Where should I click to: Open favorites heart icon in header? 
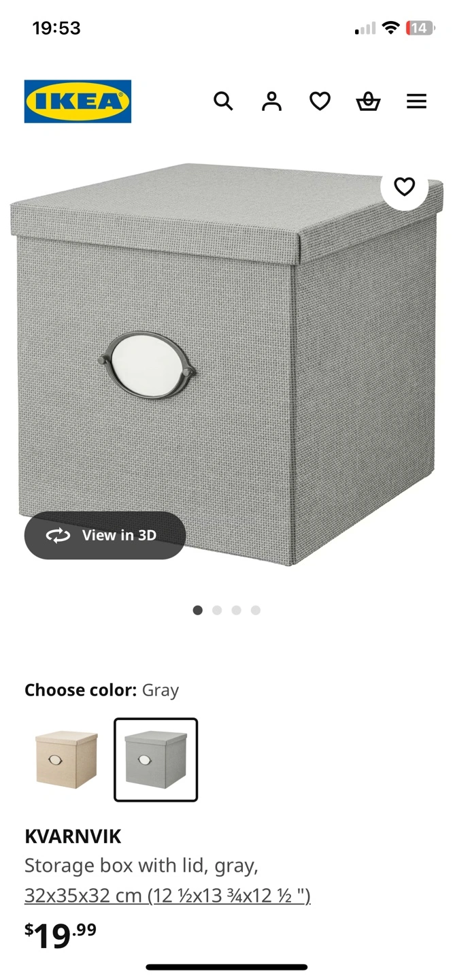(320, 101)
